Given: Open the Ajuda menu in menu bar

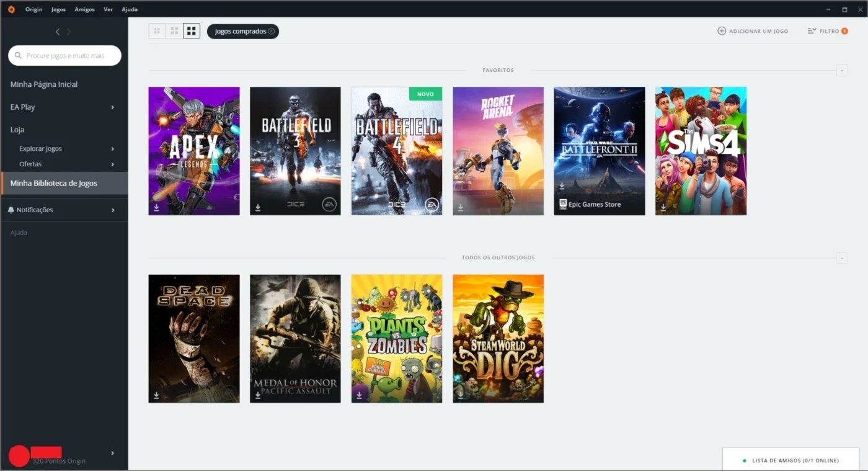Looking at the screenshot, I should click(x=130, y=9).
